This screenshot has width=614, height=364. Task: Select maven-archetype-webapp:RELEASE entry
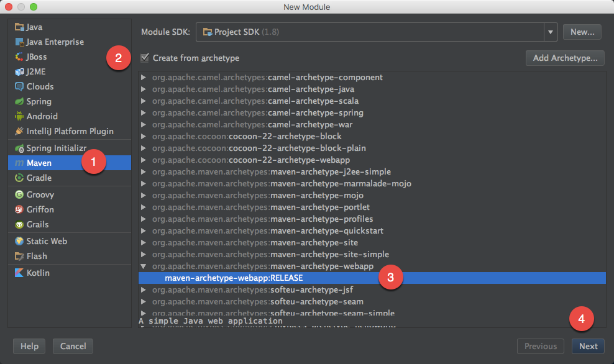point(372,278)
